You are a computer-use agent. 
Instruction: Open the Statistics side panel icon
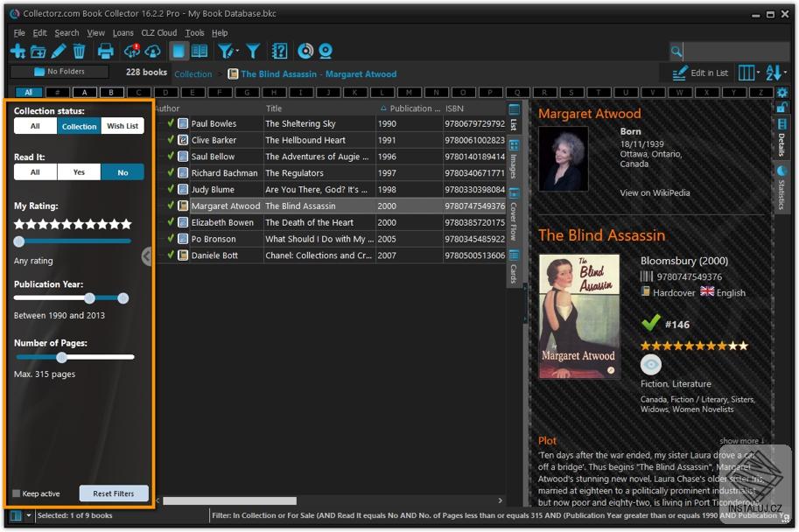(x=781, y=187)
